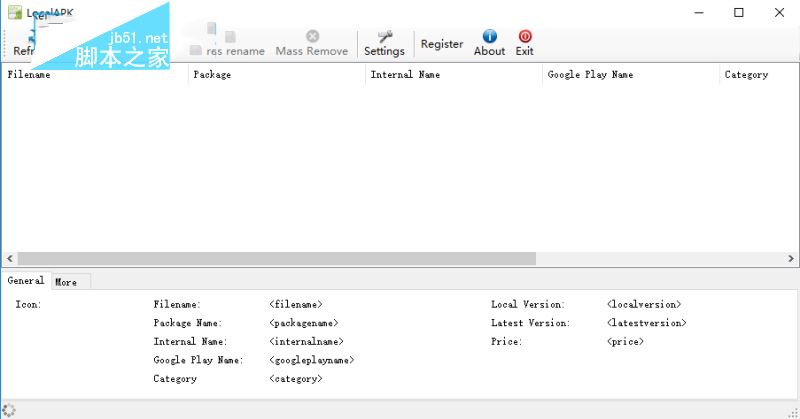Click the Price: label
800x419 pixels.
pyautogui.click(x=507, y=341)
